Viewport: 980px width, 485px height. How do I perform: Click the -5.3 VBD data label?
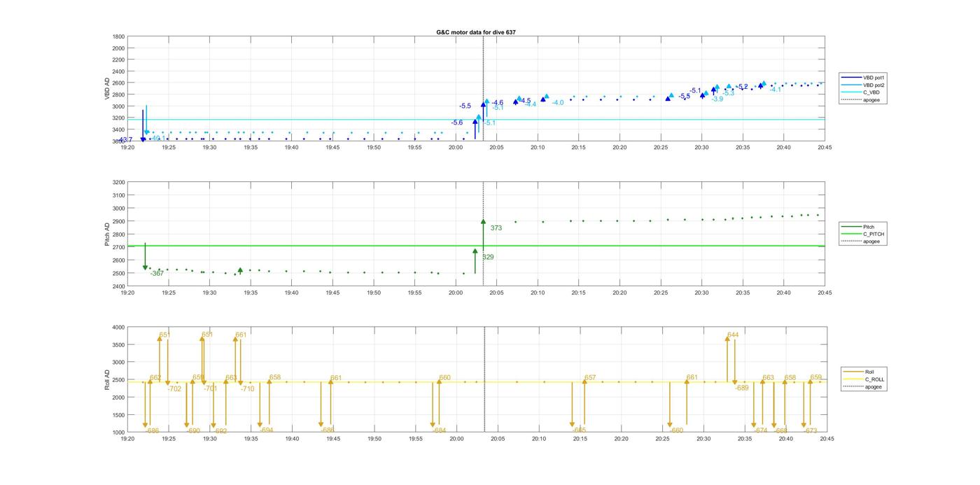(729, 93)
